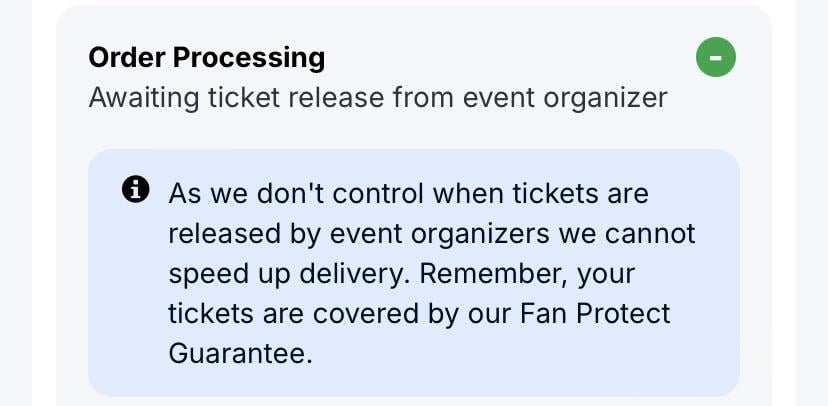Click the black info icon
828x406 pixels.
(x=135, y=188)
